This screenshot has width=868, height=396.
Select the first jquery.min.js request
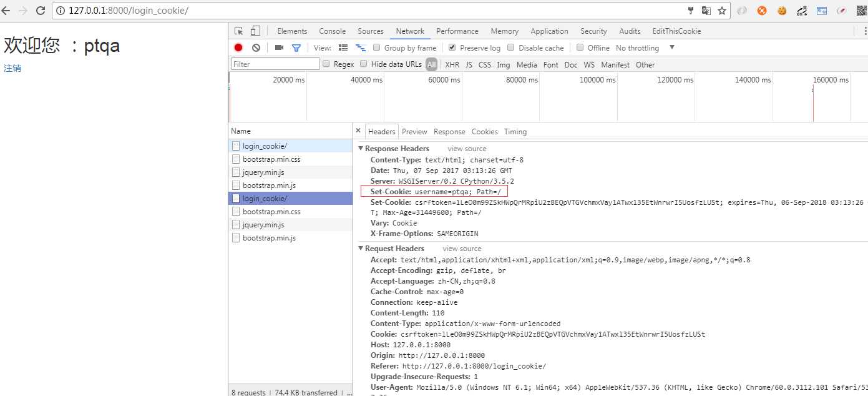click(x=291, y=172)
